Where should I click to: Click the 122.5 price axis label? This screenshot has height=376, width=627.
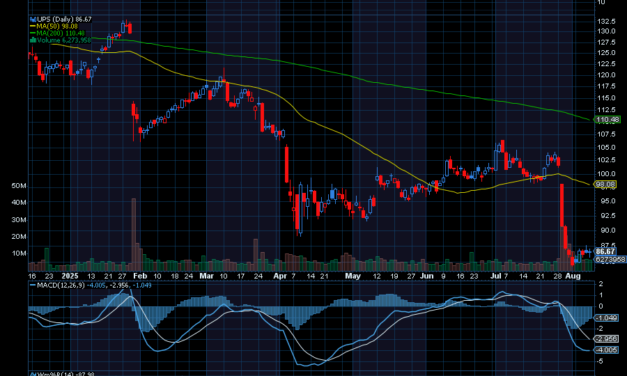[x=606, y=64]
